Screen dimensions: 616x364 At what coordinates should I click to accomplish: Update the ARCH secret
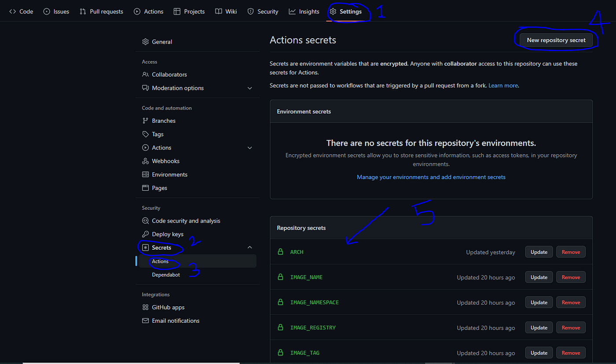[539, 252]
